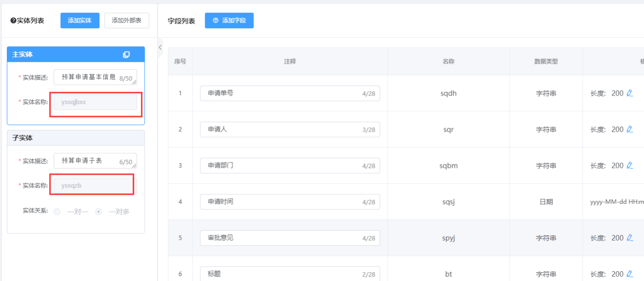Edit length pencil icon for 申请部门 row

[x=630, y=165]
